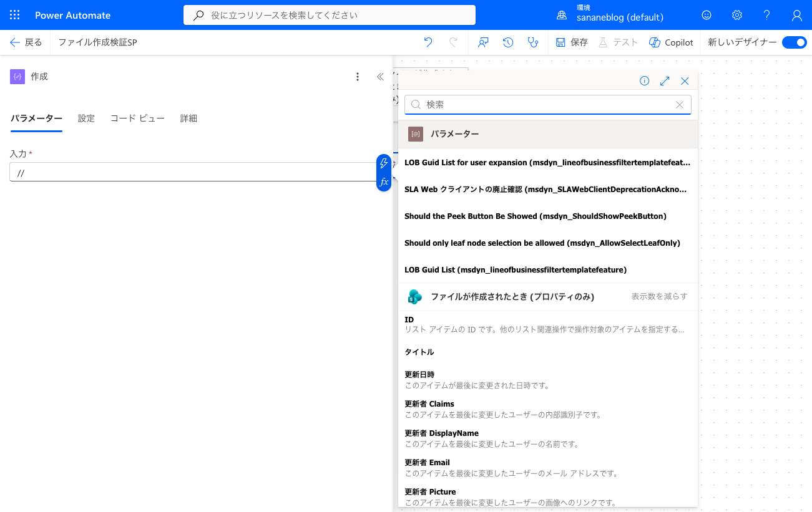This screenshot has height=512, width=812.
Task: Toggle the 新しいデザイナー switch
Action: (795, 42)
